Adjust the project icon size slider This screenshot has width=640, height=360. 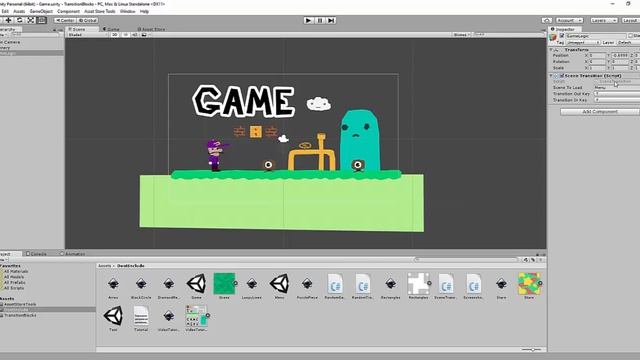pos(533,349)
